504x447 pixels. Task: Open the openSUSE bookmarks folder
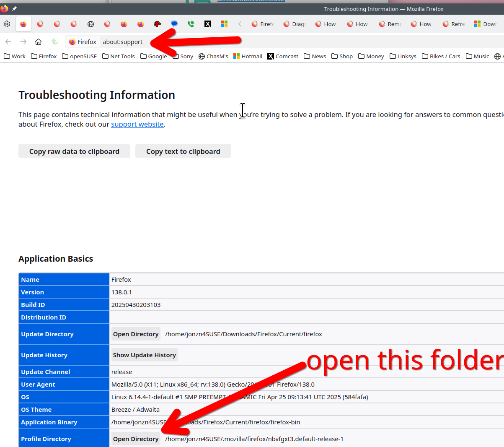[79, 56]
